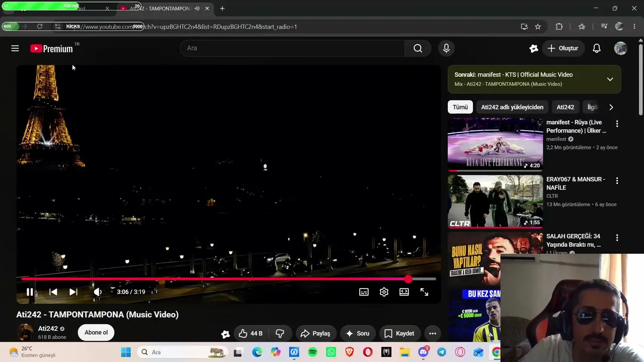Open Opera from the taskbar
Image resolution: width=644 pixels, height=362 pixels.
click(368, 352)
